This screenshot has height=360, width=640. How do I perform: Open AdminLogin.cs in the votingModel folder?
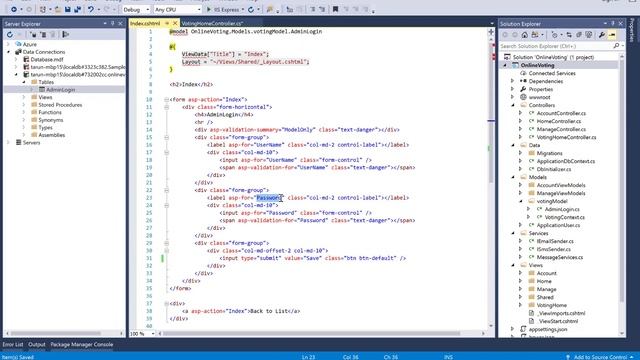[x=562, y=209]
